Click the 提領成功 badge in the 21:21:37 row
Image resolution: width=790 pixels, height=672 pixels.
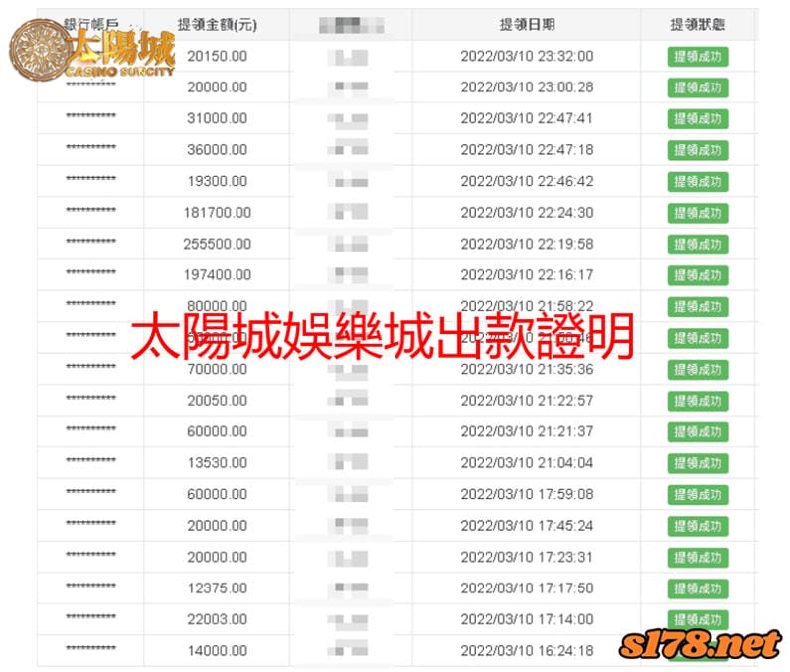(x=698, y=432)
